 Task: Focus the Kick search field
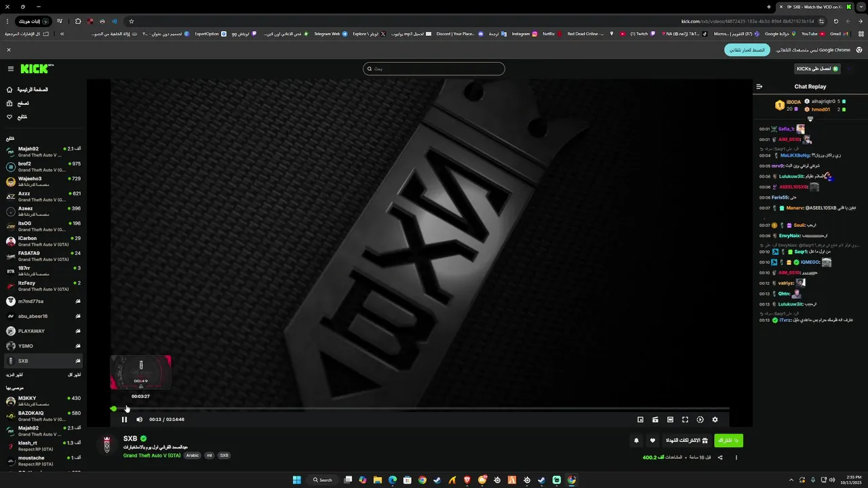click(x=434, y=68)
